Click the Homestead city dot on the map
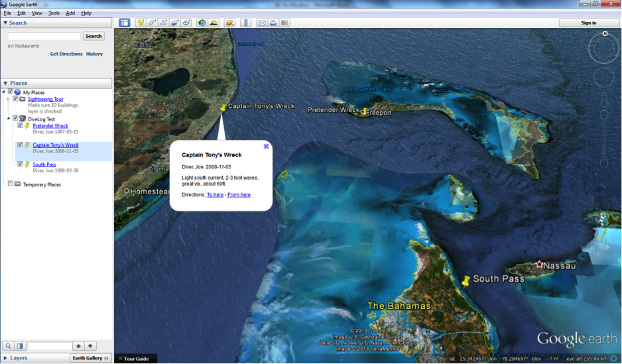Viewport: 622px width, 364px height. coord(127,191)
